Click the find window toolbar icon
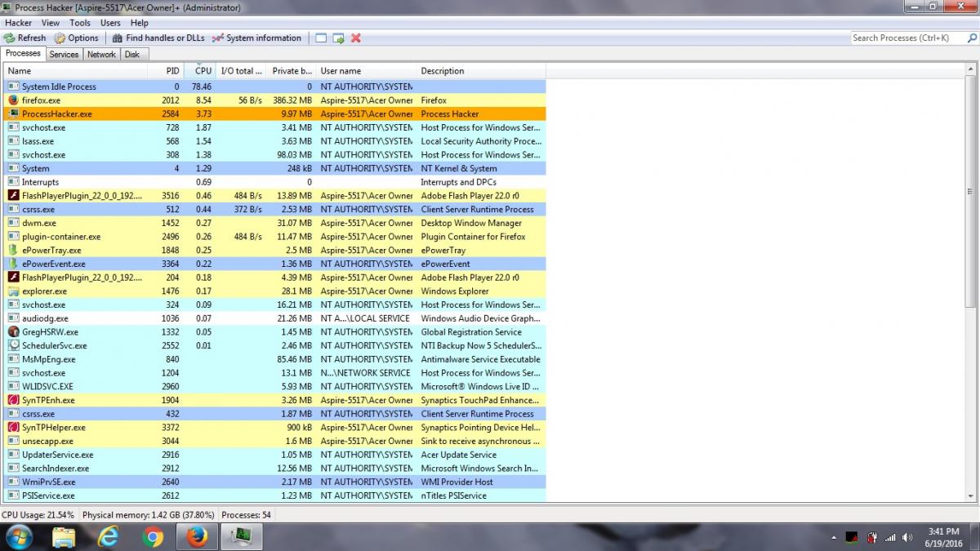This screenshot has width=980, height=551. pyautogui.click(x=321, y=38)
